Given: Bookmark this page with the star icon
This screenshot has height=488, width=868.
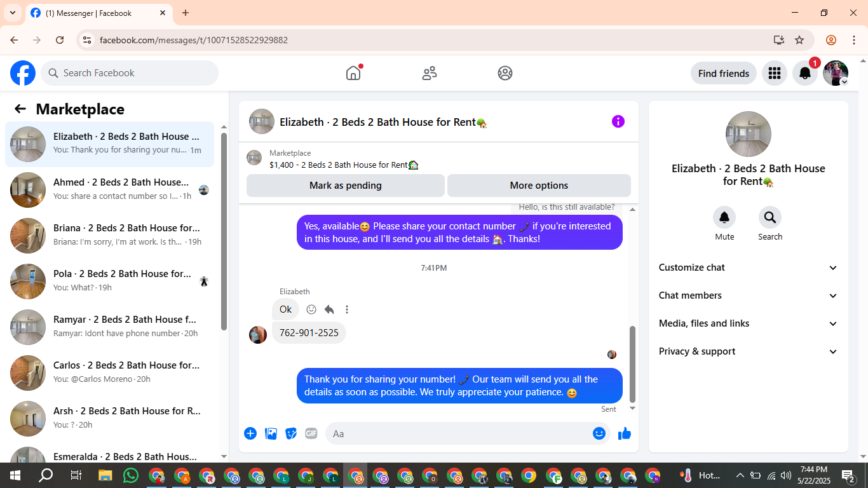Looking at the screenshot, I should point(799,40).
